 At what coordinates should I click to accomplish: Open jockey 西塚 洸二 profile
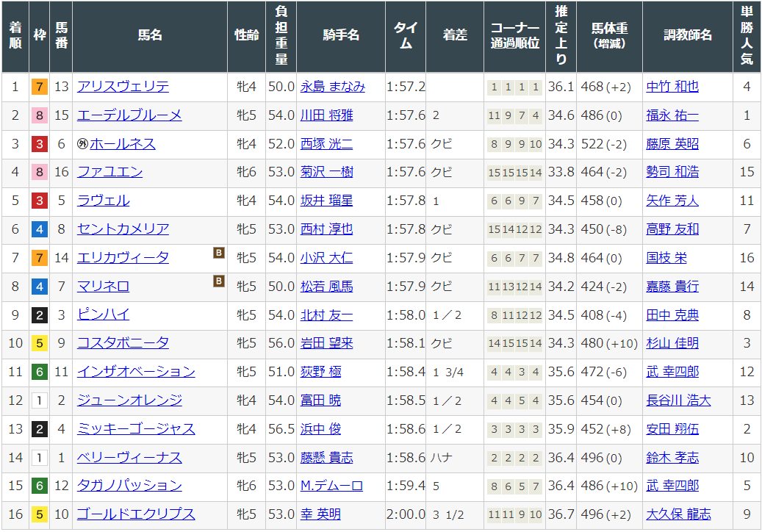pyautogui.click(x=326, y=144)
